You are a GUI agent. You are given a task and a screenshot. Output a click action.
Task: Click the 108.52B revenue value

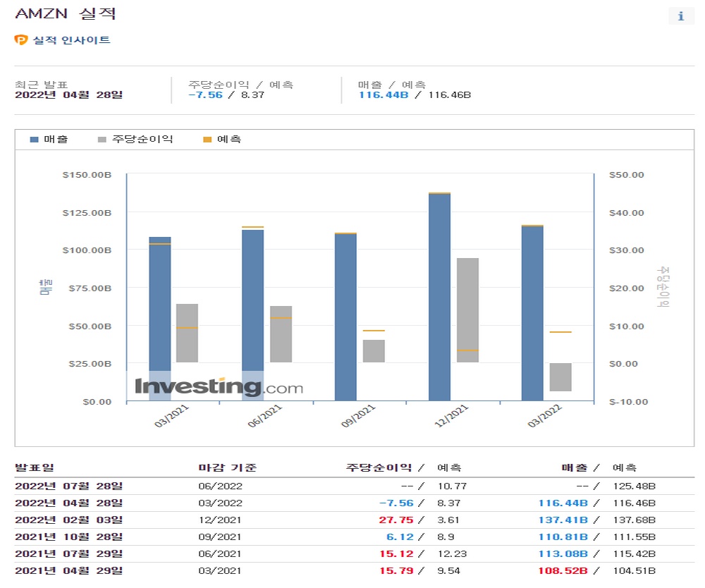[x=563, y=570]
